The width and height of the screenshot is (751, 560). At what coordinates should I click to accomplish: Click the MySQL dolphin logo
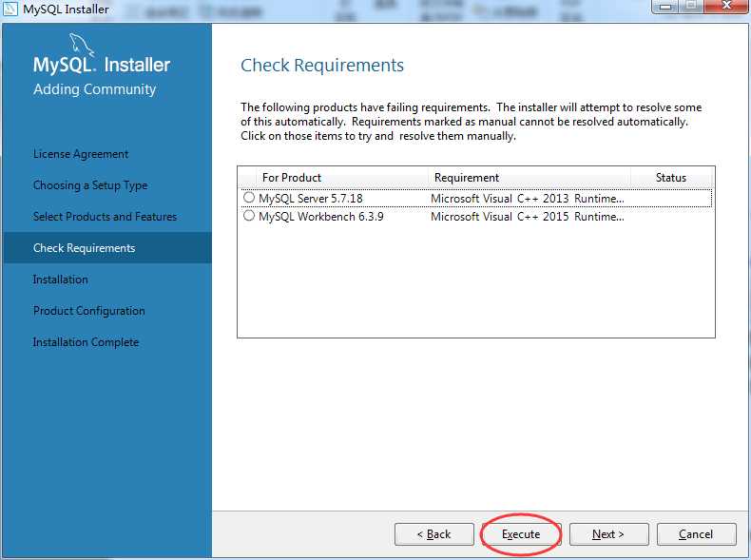pyautogui.click(x=81, y=45)
